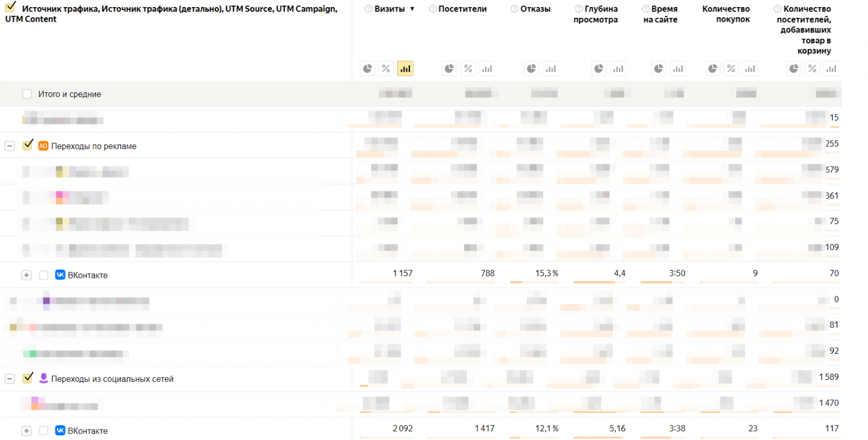The width and height of the screenshot is (868, 440).
Task: Expand ВКонтакте row with 1 157 visits
Action: tap(26, 275)
